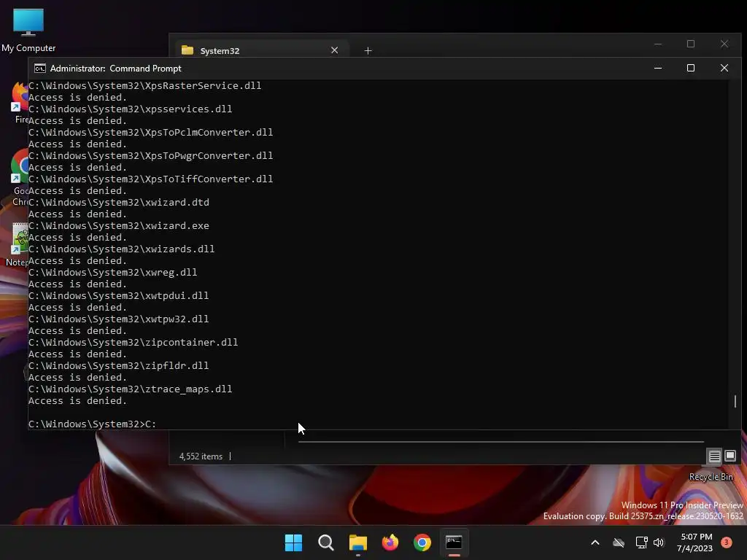This screenshot has width=747, height=560.
Task: Add a new tab in File Explorer
Action: tap(368, 50)
